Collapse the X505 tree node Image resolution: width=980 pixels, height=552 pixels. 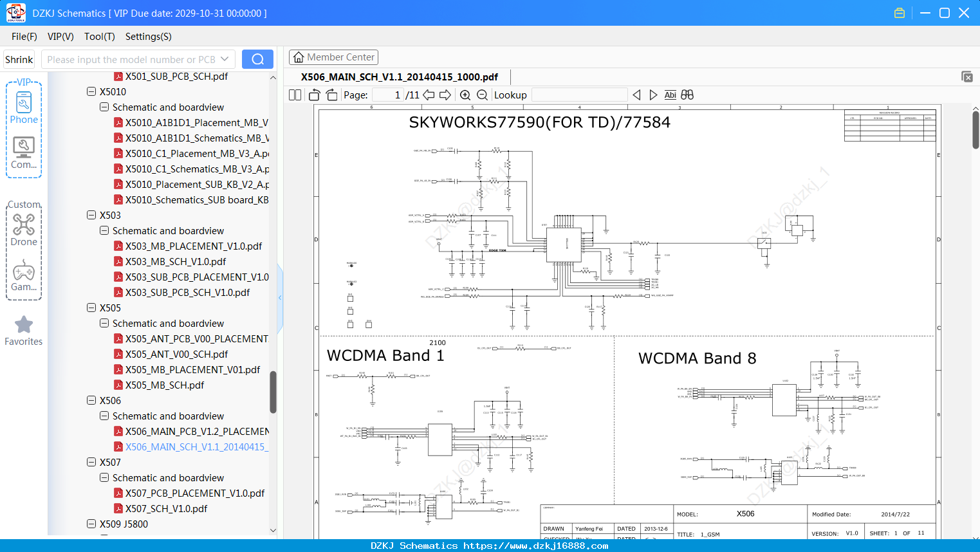(91, 308)
